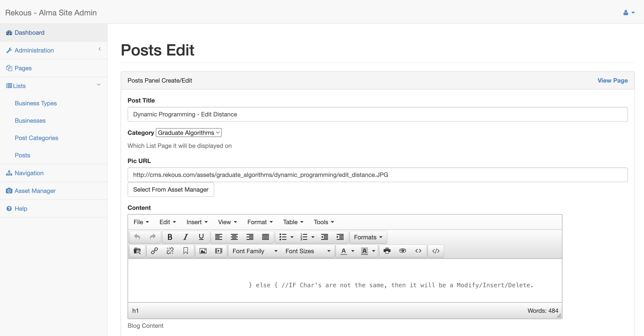Insert a hyperlink

154,251
